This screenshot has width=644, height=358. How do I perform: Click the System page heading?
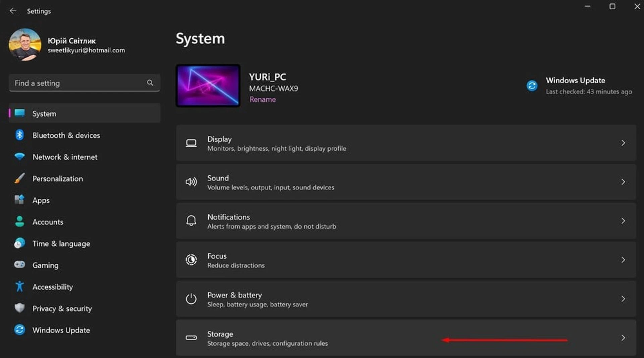tap(200, 39)
